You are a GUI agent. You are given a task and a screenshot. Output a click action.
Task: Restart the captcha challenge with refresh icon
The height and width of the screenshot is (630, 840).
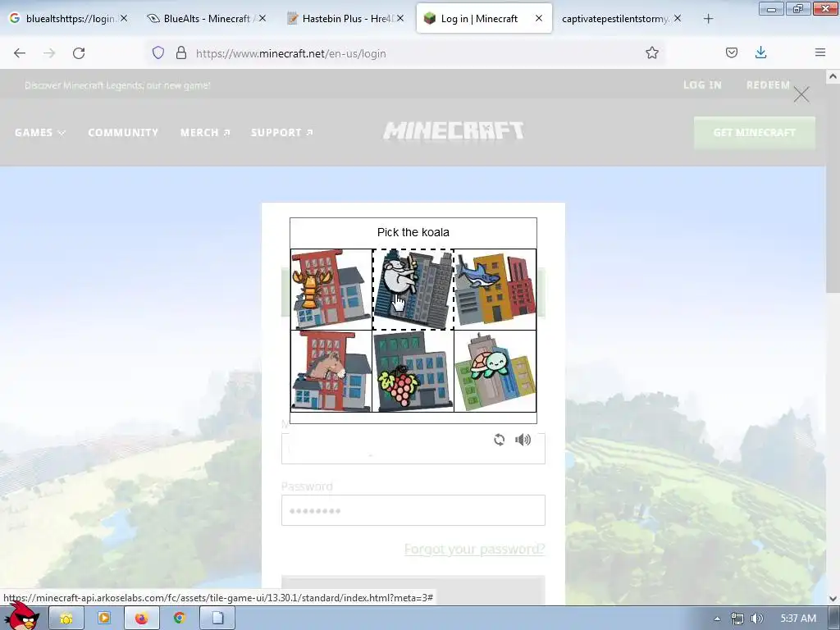tap(500, 440)
